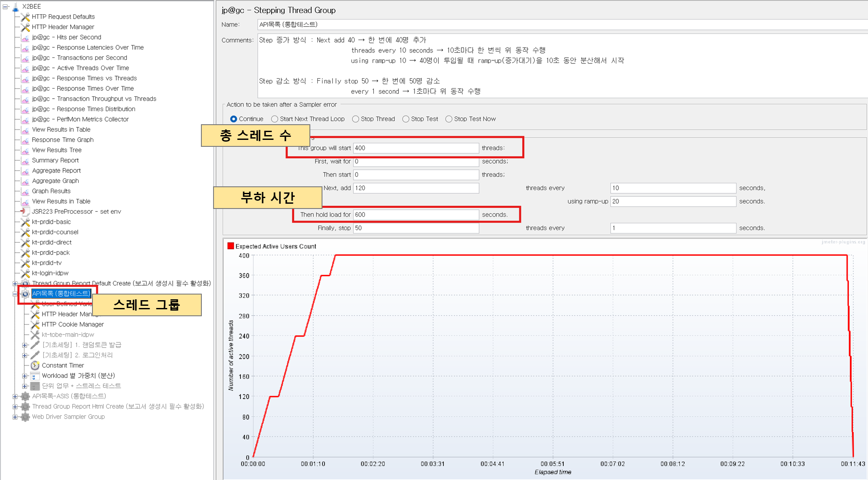This screenshot has width=868, height=480.
Task: Click the Web Driver Sampler Group gear icon
Action: [25, 417]
